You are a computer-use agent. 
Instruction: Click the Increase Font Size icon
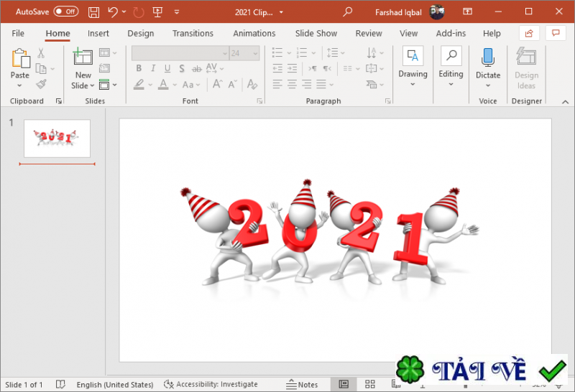click(x=218, y=84)
